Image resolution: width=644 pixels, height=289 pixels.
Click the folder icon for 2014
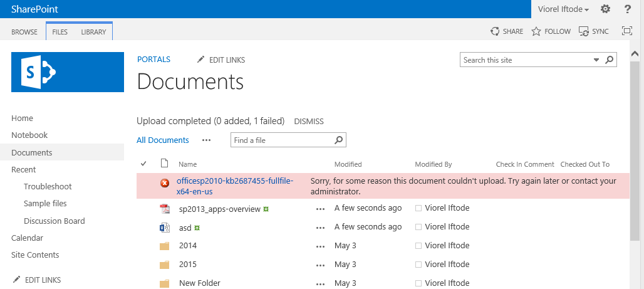click(165, 246)
